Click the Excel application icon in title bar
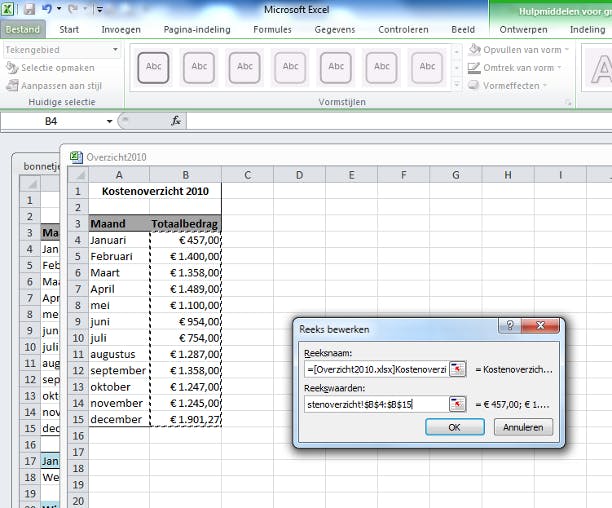Viewport: 612px width, 508px height. [x=8, y=9]
